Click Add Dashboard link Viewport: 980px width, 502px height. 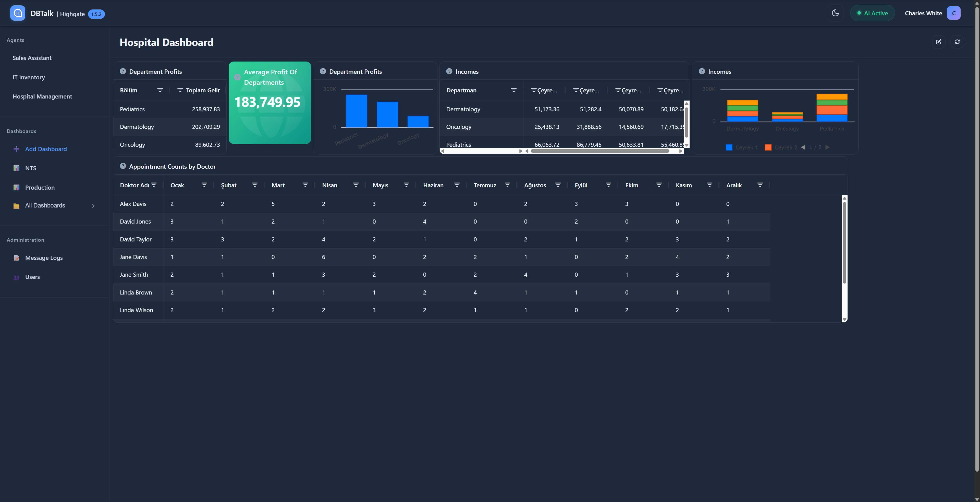point(46,149)
